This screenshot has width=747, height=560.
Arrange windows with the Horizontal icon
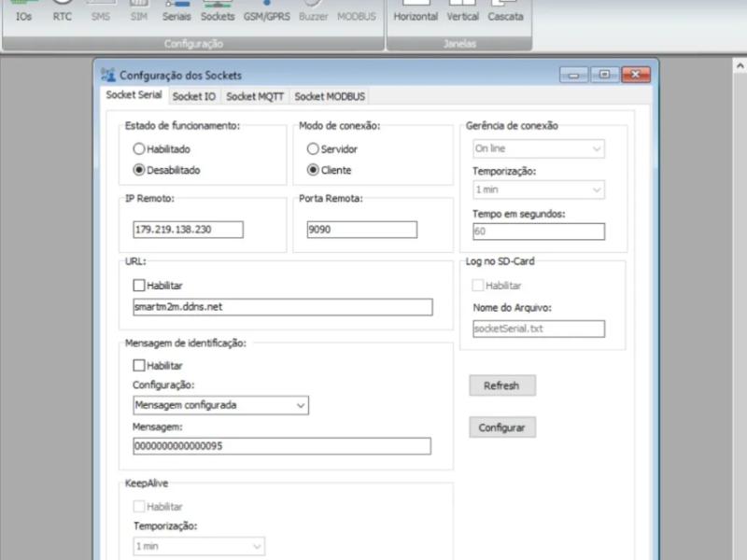tap(416, 10)
